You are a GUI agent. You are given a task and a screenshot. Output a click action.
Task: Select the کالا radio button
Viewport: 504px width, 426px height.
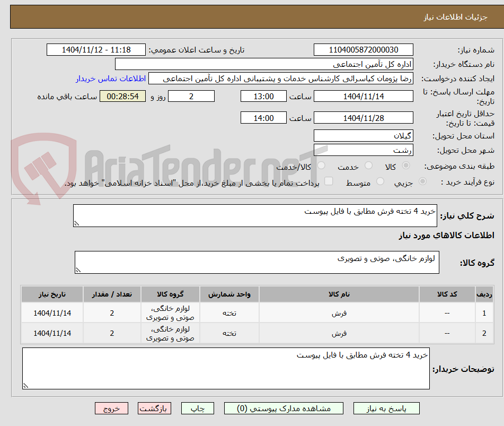(406, 166)
